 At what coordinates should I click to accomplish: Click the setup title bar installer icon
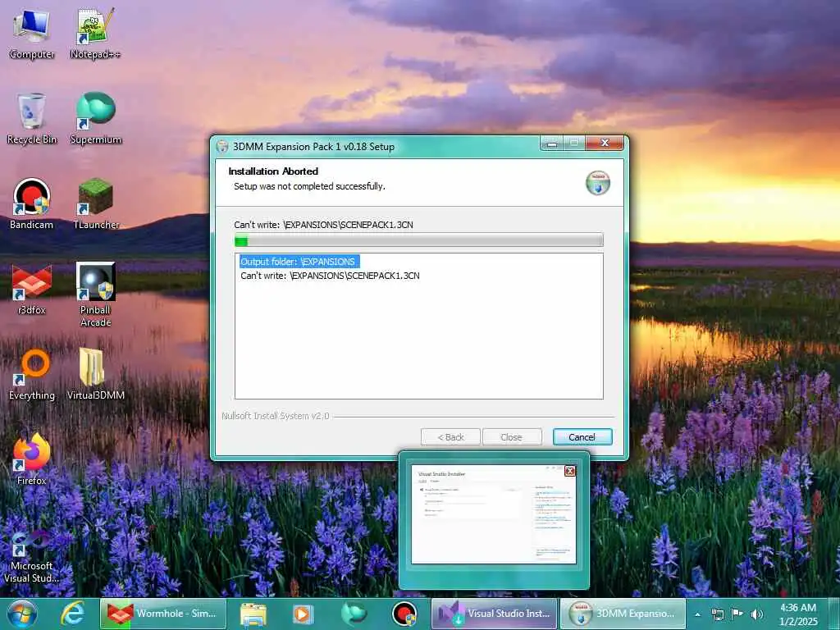(222, 146)
